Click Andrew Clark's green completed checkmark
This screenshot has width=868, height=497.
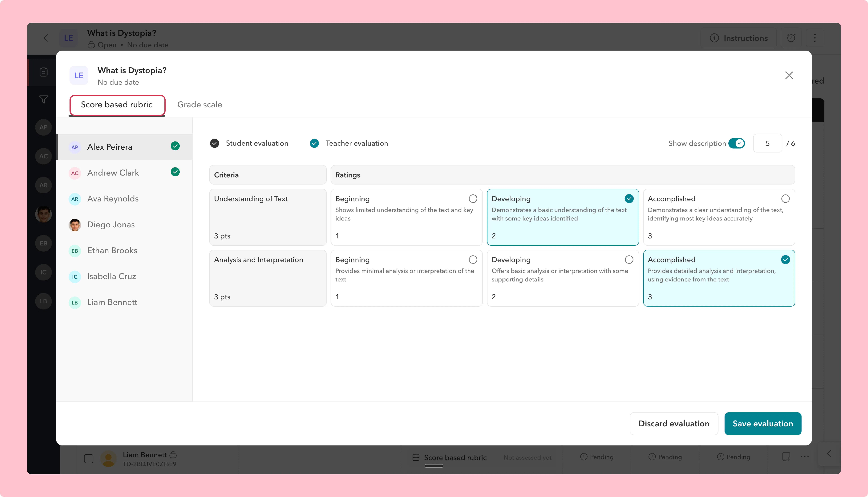pos(175,172)
